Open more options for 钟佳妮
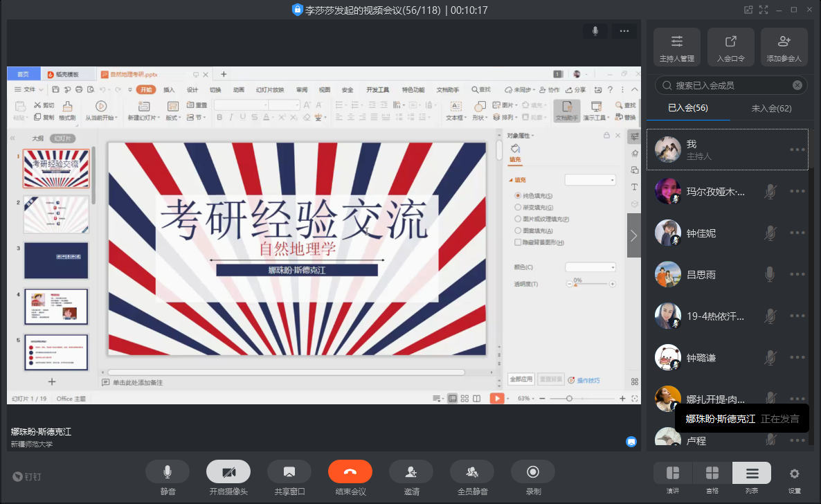This screenshot has width=821, height=504. pos(797,233)
